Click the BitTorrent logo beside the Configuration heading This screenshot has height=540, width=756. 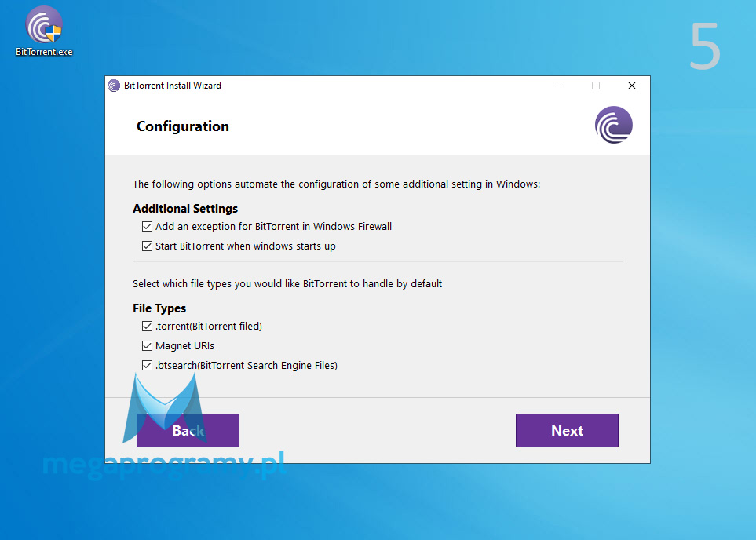pyautogui.click(x=613, y=125)
